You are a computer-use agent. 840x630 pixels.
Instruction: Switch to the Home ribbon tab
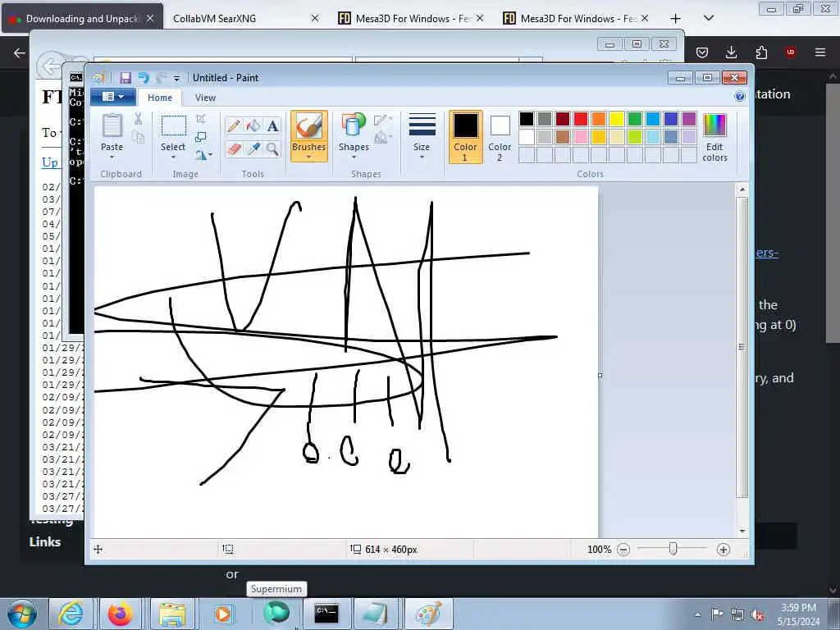tap(160, 98)
